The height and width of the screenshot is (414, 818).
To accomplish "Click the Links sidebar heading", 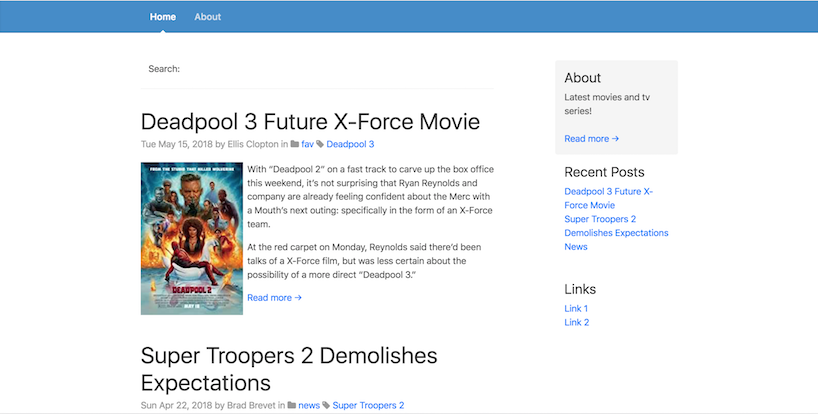I will (580, 289).
